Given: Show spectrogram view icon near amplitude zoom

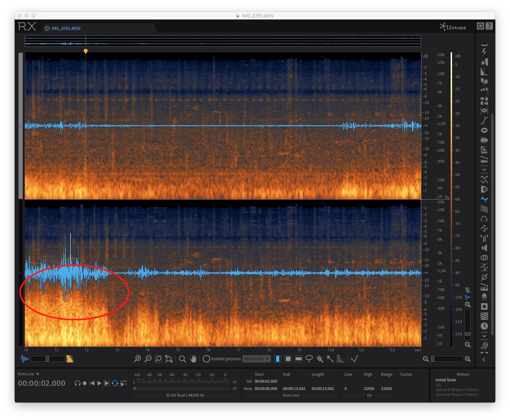Looking at the screenshot, I should click(468, 290).
